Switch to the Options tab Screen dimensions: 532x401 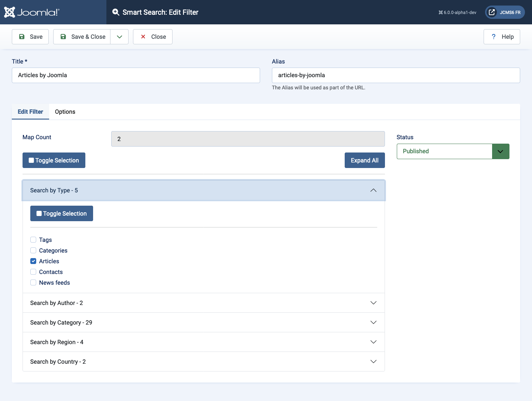click(65, 112)
